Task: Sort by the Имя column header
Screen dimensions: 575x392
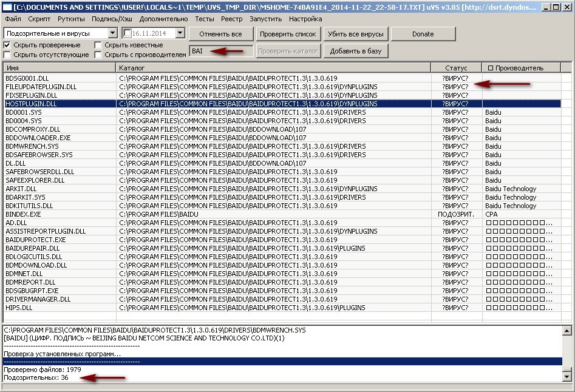Action: pos(60,68)
